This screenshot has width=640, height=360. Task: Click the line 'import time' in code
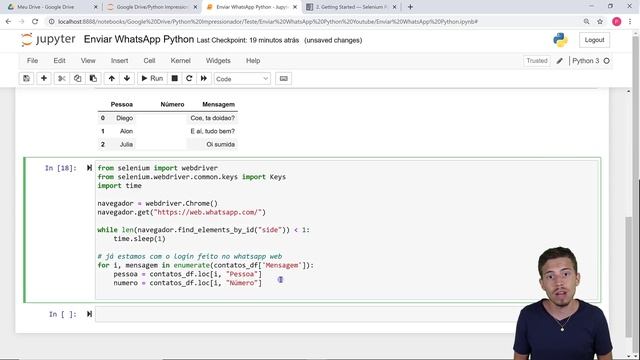coord(119,186)
